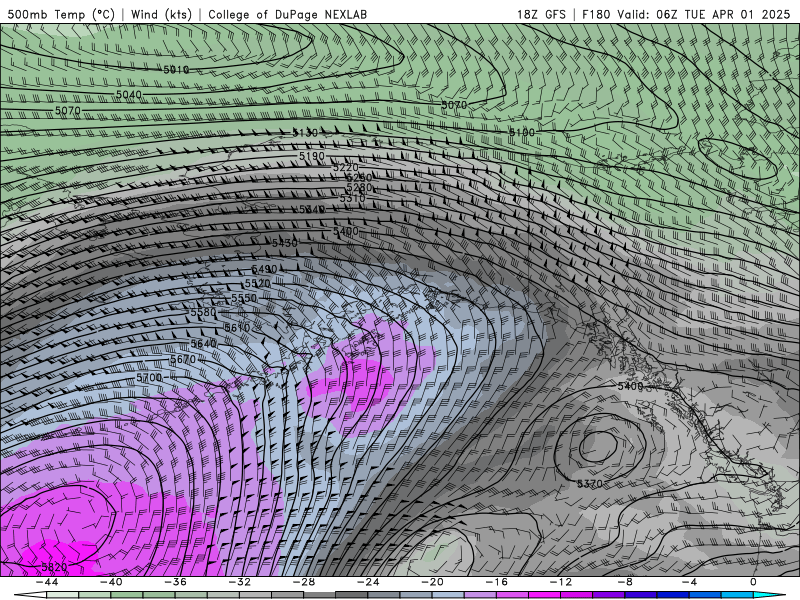Click the 5430 height contour label
Viewport: 800px width, 600px height.
pyautogui.click(x=284, y=243)
